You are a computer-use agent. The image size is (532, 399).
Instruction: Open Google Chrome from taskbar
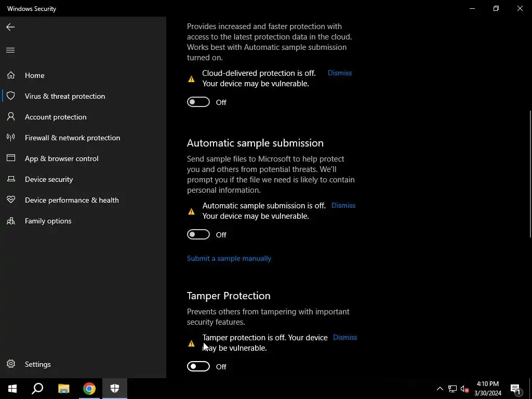coord(89,389)
